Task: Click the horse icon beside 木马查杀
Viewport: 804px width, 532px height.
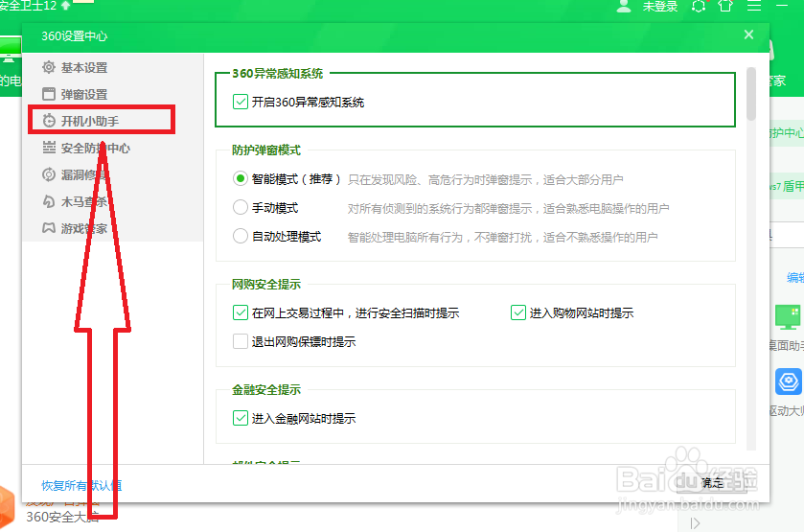Action: pos(49,201)
